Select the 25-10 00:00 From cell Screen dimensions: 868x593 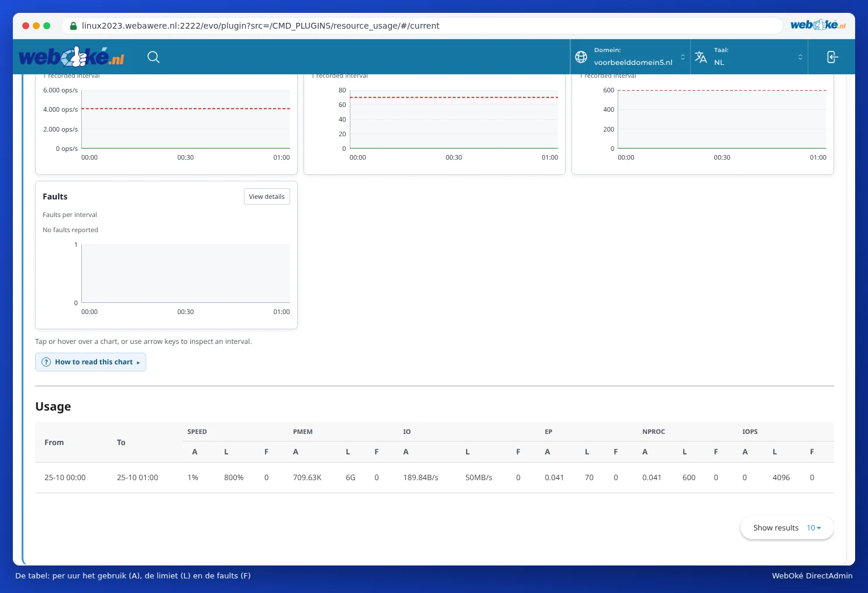(x=65, y=478)
